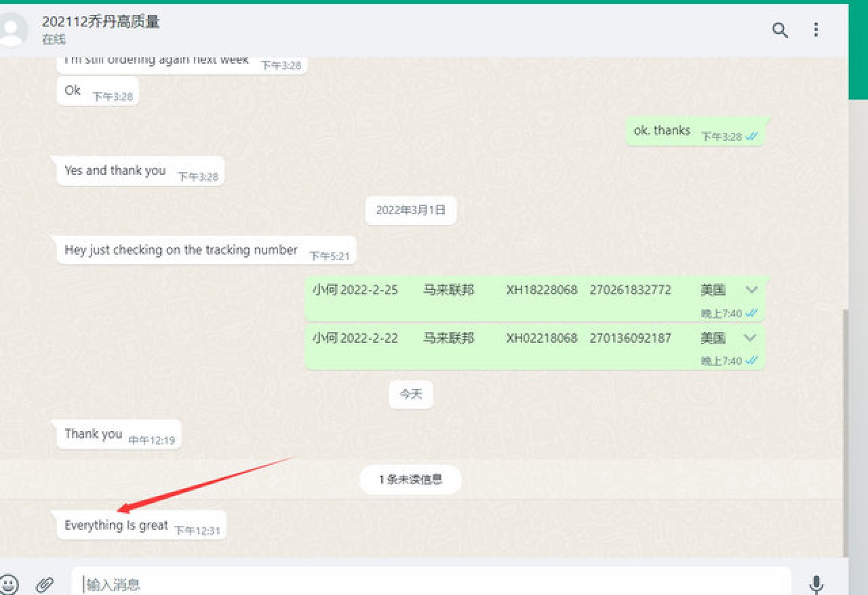
Task: Expand options chevron on 2022-2-25 message
Action: pyautogui.click(x=751, y=290)
